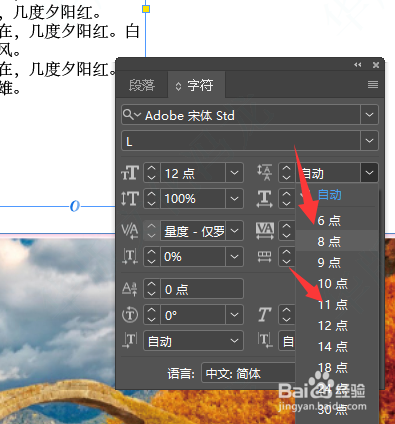This screenshot has width=395, height=424.
Task: Click the vertical scale icon
Action: point(130,198)
